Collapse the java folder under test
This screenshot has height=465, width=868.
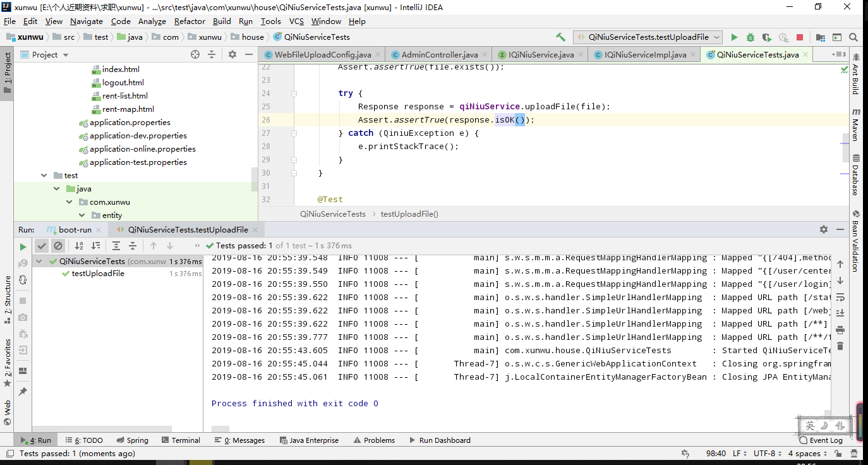click(x=57, y=189)
